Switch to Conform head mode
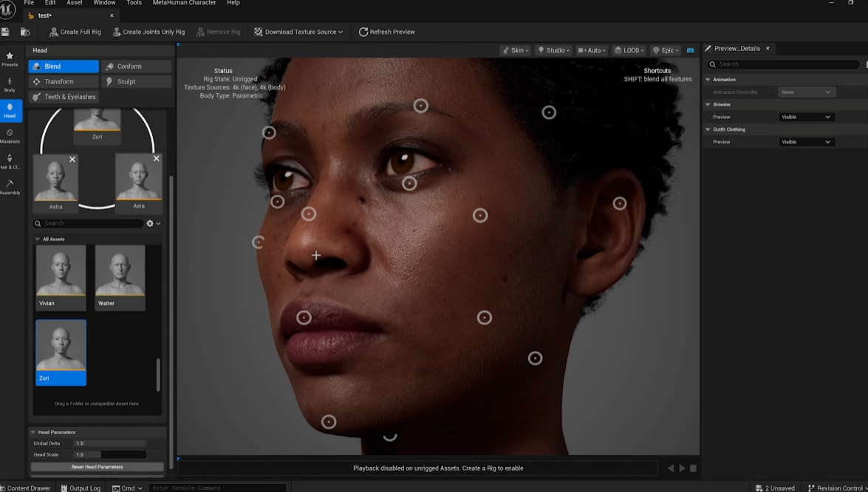868x492 pixels. [x=136, y=66]
